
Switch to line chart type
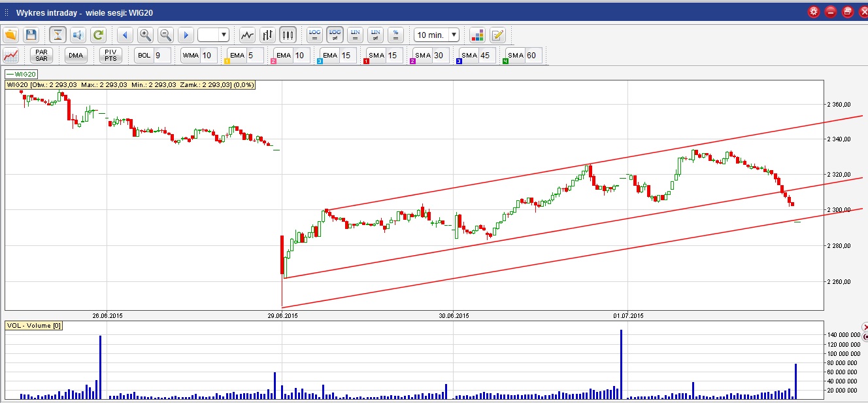click(247, 35)
